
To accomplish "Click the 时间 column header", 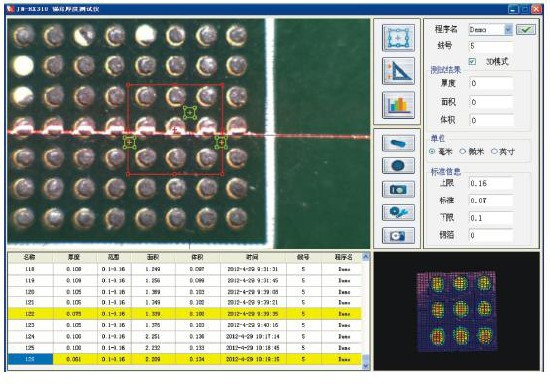I will pos(253,257).
